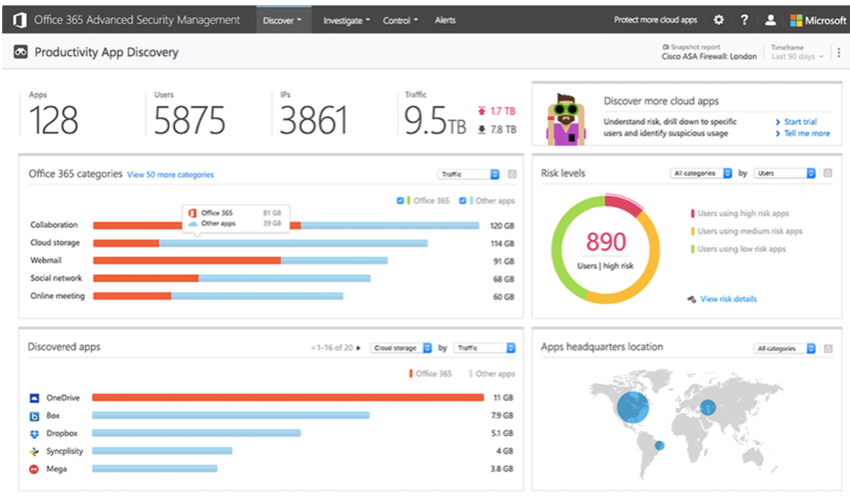Viewport: 850px width, 499px height.
Task: Click the help question mark icon
Action: coord(744,20)
